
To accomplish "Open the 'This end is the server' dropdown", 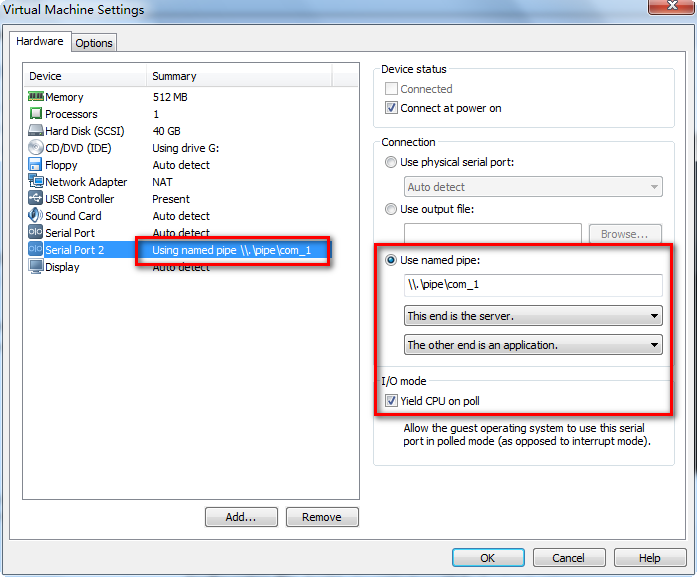I will click(x=533, y=316).
